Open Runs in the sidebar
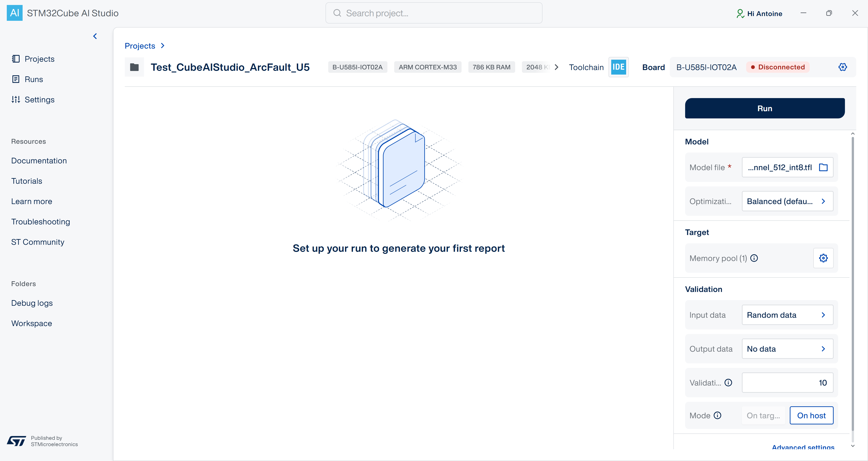Viewport: 868px width, 461px height. coord(27,79)
